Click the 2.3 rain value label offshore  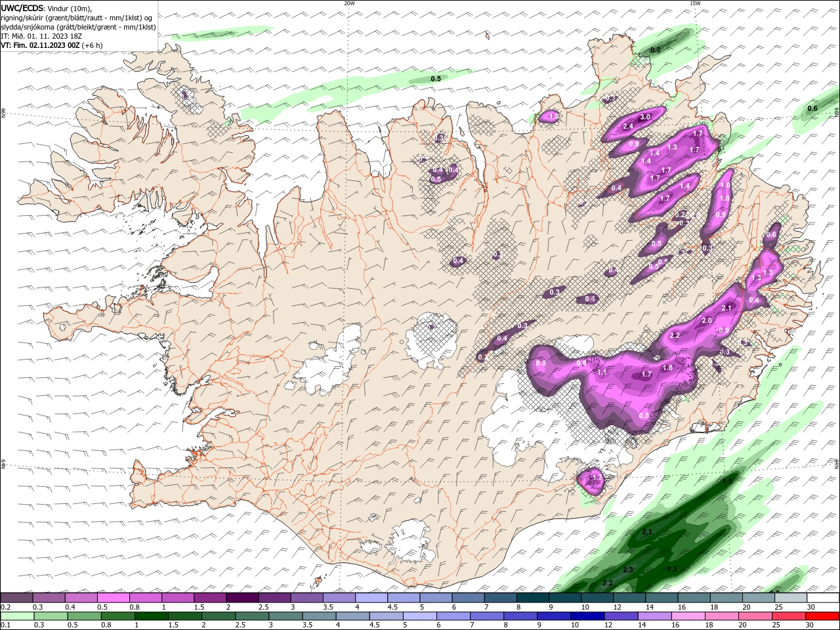tap(628, 570)
